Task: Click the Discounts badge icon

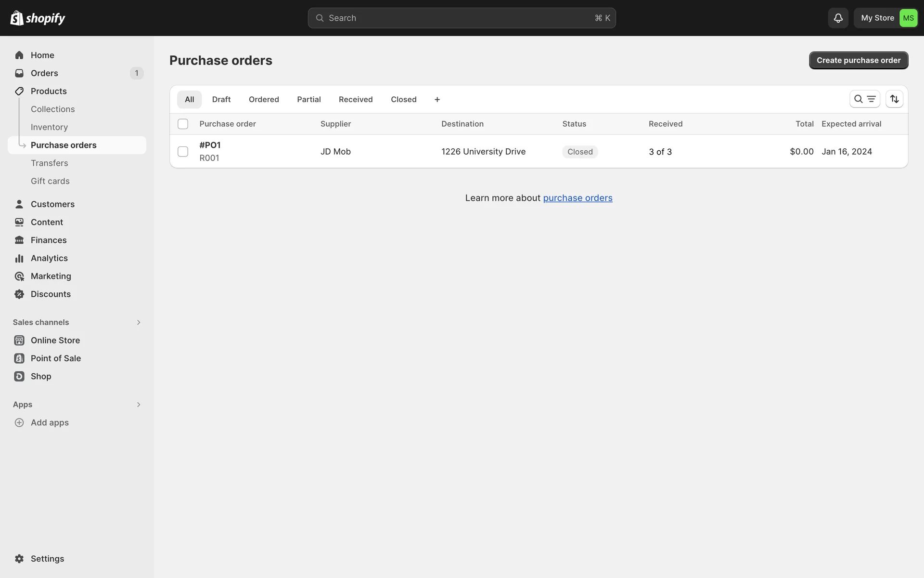Action: pos(19,294)
